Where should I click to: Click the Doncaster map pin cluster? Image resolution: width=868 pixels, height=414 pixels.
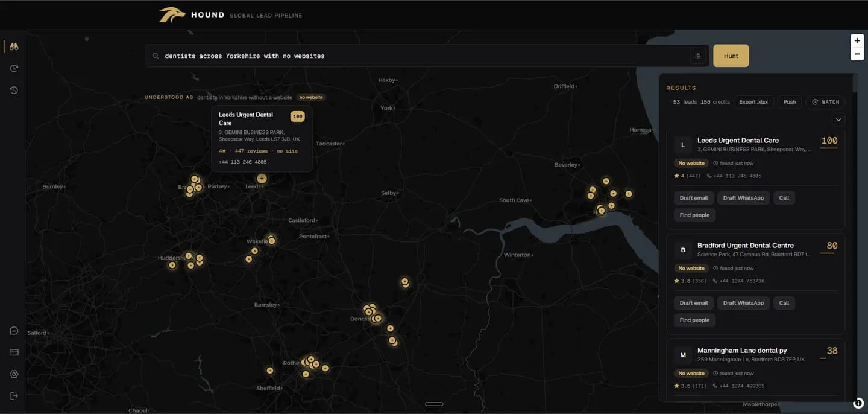point(372,314)
